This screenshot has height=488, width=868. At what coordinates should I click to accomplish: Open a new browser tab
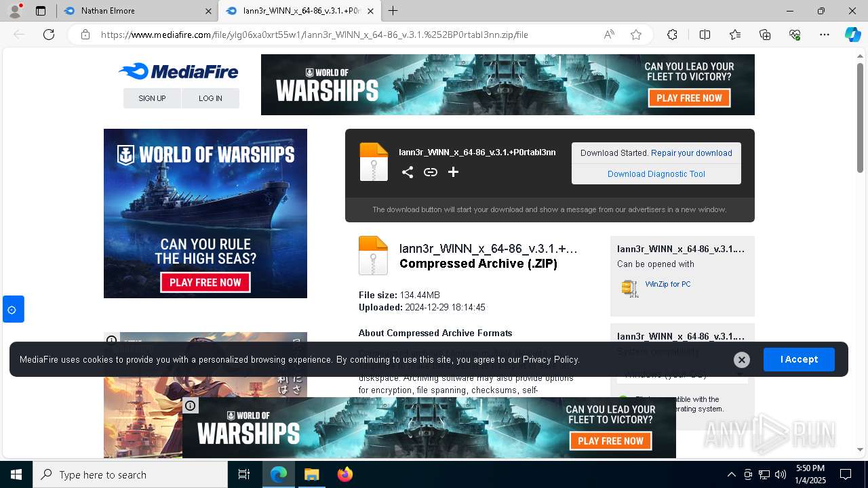(393, 11)
